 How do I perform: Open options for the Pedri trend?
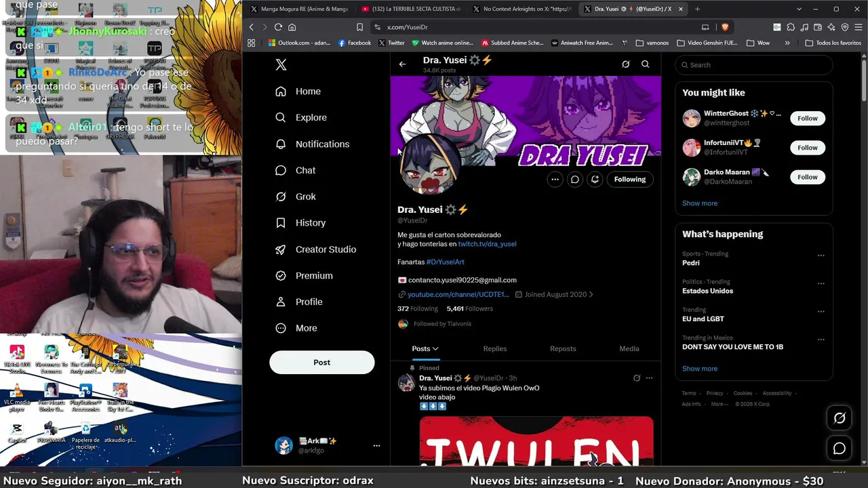coord(821,256)
